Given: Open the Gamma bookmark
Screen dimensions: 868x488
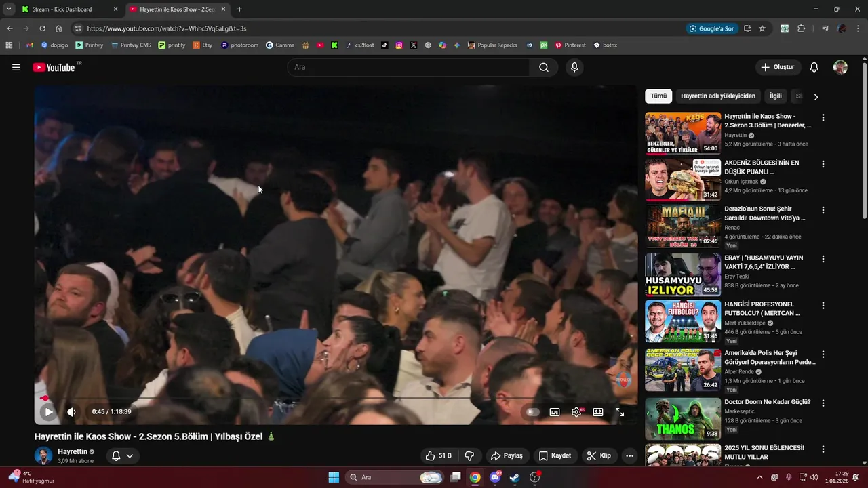Looking at the screenshot, I should (x=280, y=45).
